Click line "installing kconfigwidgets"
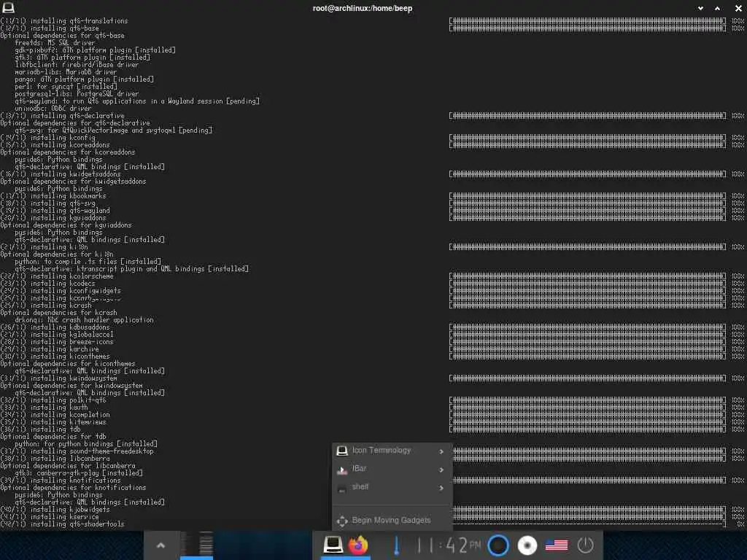 coord(61,290)
